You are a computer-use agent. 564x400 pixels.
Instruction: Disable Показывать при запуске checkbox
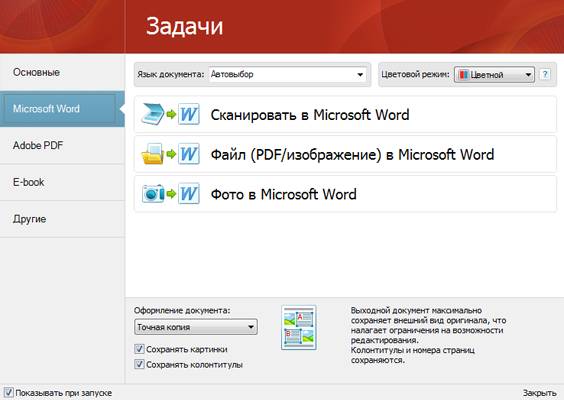8,392
